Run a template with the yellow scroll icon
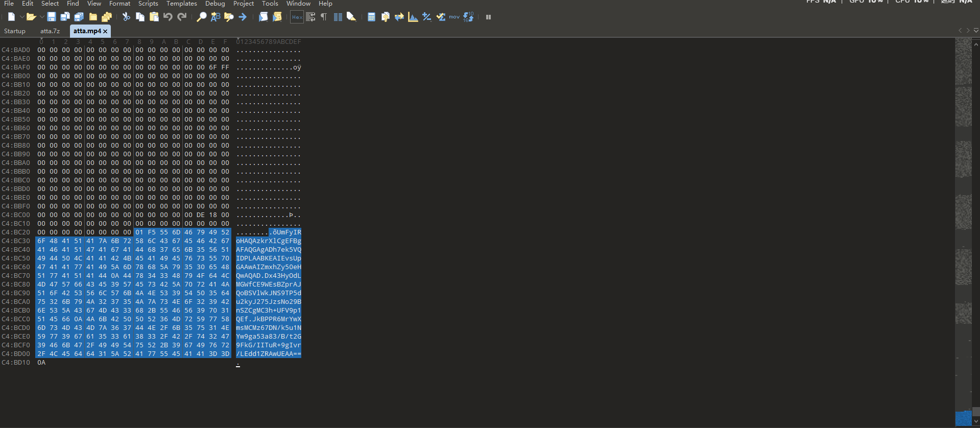This screenshot has width=980, height=428. click(277, 17)
